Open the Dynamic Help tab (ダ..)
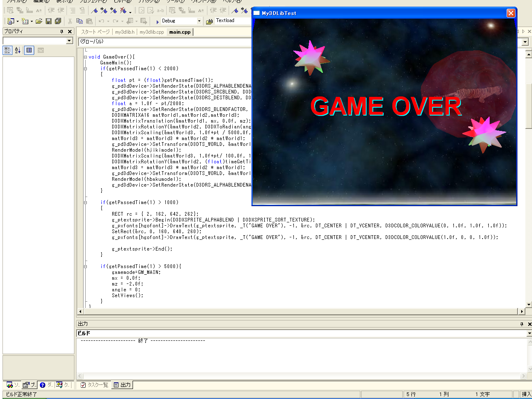Viewport: 532px width, 399px height. (46, 385)
